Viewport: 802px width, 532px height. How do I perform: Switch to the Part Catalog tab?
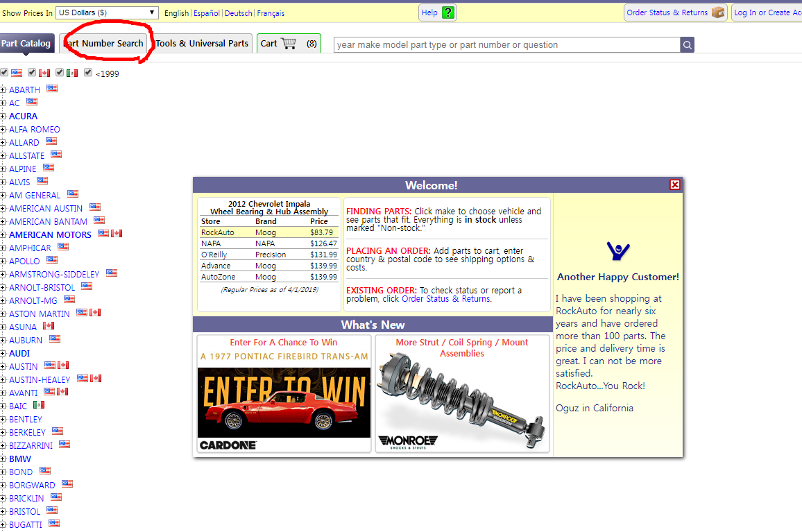click(26, 44)
